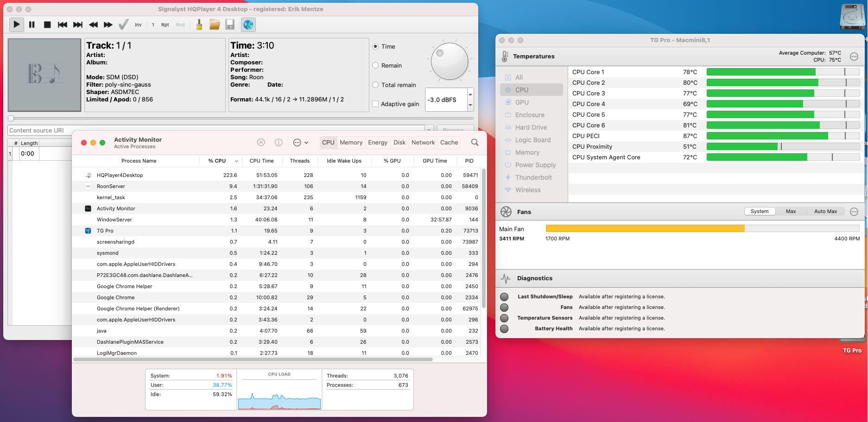Image resolution: width=868 pixels, height=422 pixels.
Task: Select the Remain time radio button
Action: tap(375, 66)
